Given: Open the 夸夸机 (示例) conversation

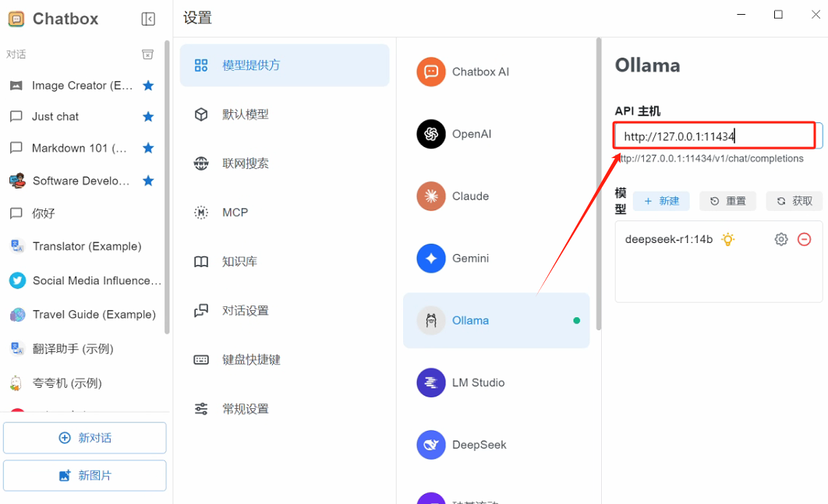Looking at the screenshot, I should click(83, 383).
